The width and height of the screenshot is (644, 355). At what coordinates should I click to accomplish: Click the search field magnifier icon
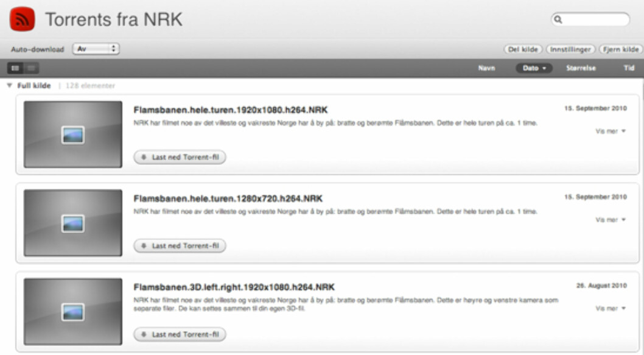(x=558, y=19)
